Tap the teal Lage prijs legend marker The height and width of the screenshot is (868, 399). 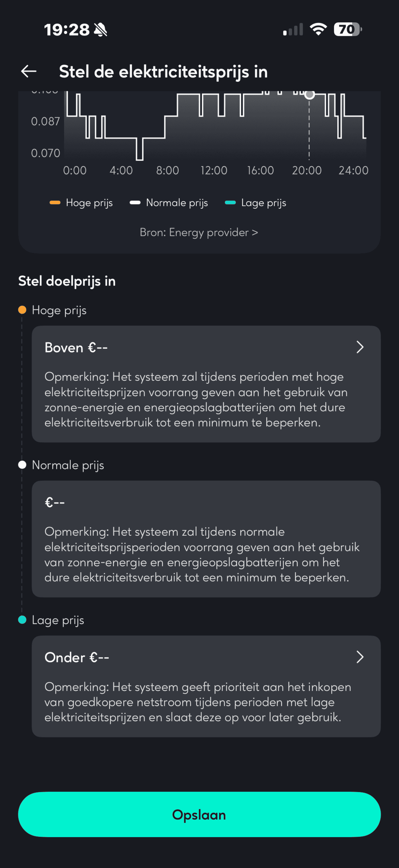pos(230,203)
